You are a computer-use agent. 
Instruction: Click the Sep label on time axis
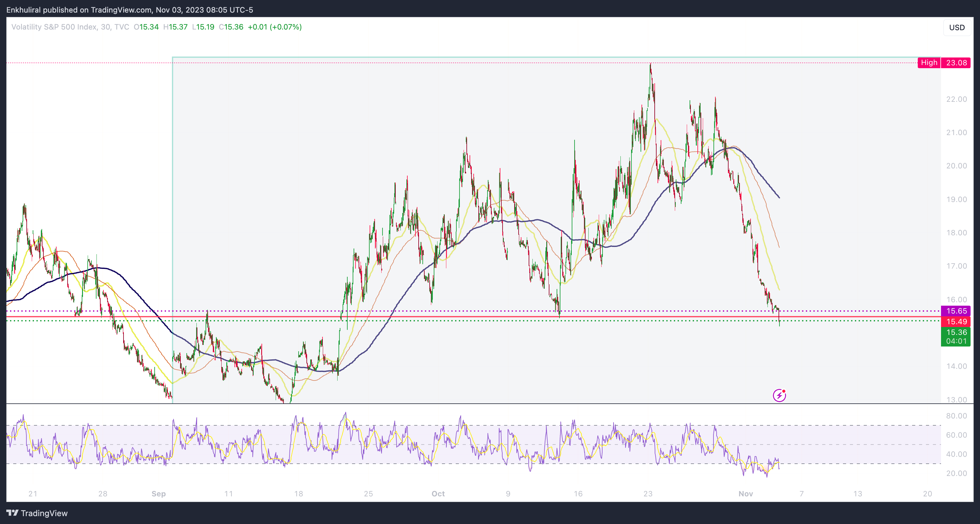click(x=159, y=494)
